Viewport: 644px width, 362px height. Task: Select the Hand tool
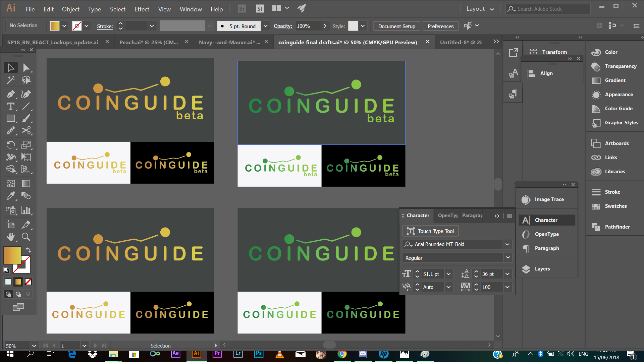pos(11,237)
